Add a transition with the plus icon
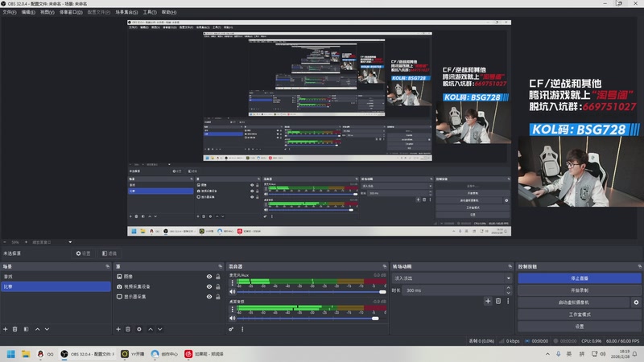Viewport: 644px width, 362px height. [x=488, y=301]
